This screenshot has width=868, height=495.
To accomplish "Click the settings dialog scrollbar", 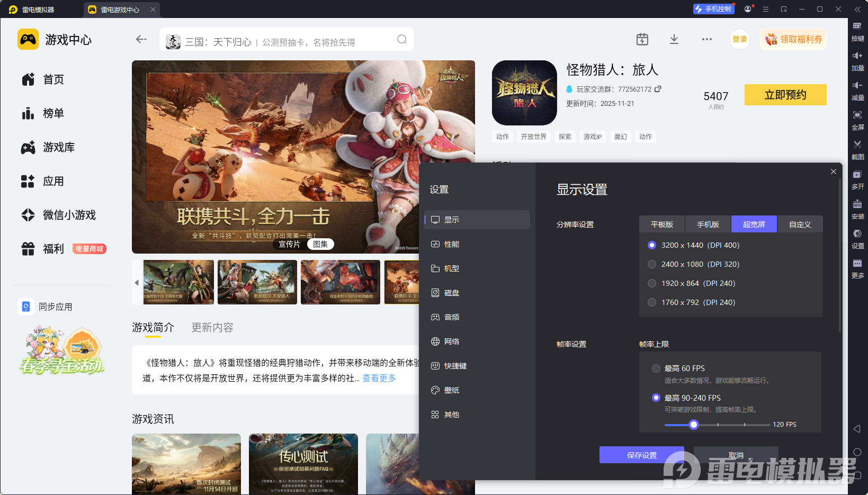I will pos(840,255).
